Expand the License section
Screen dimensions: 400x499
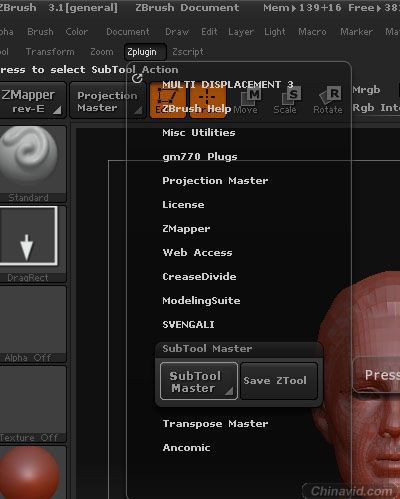point(183,205)
